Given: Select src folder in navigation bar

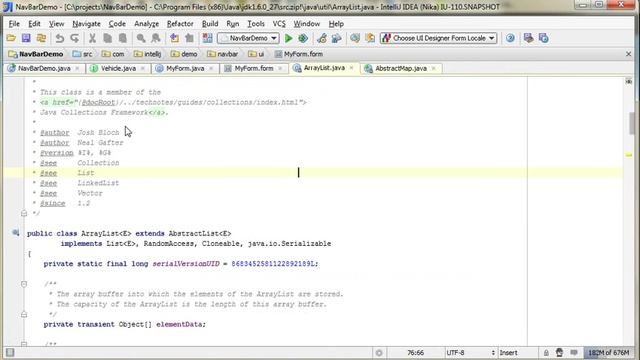Looking at the screenshot, I should [82, 54].
